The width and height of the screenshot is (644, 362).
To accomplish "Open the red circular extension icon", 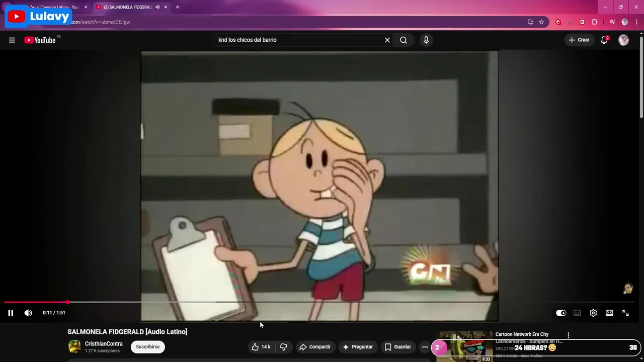I will click(x=558, y=22).
